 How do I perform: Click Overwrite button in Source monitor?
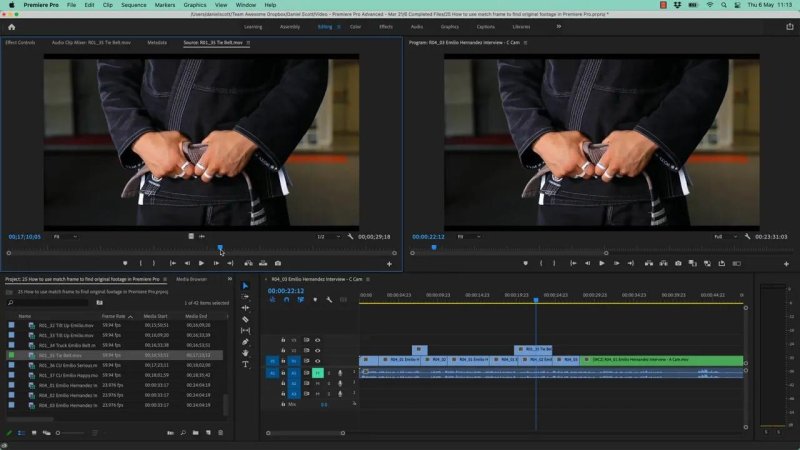263,263
